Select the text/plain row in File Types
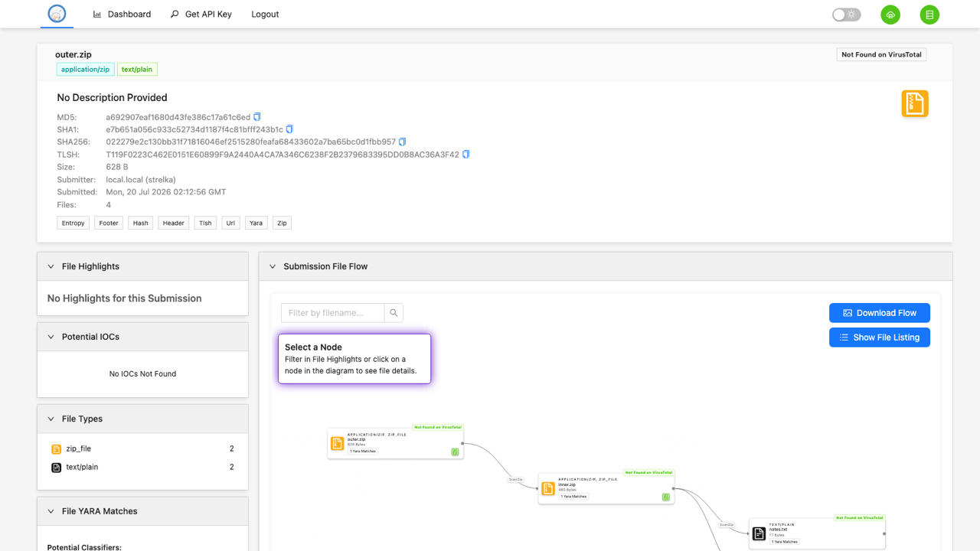Viewport: 980px width, 551px height. point(142,468)
